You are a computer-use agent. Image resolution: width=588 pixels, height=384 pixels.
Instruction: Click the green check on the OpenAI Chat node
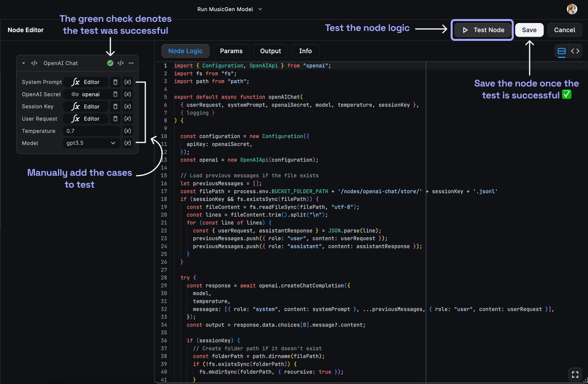click(110, 63)
